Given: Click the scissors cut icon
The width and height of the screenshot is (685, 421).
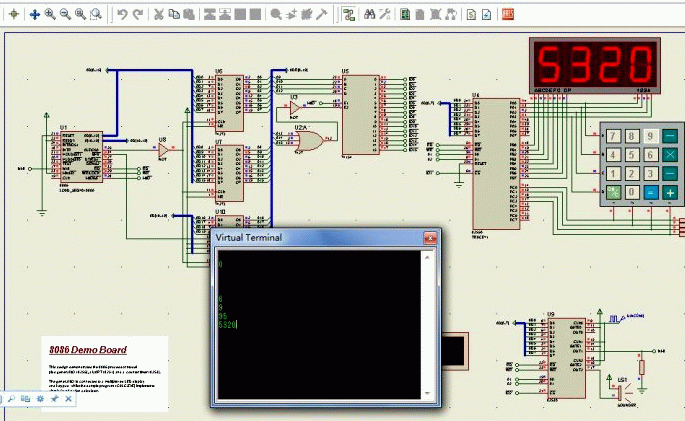Looking at the screenshot, I should click(159, 14).
